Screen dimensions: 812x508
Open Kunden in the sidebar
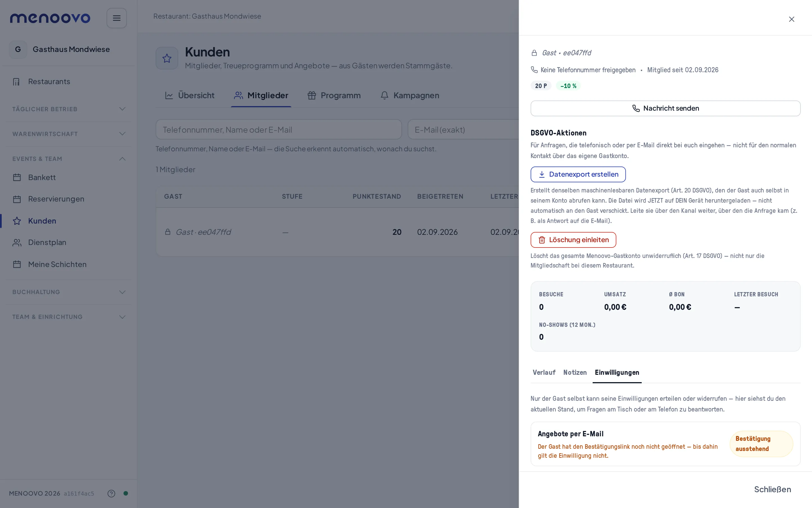click(x=69, y=221)
